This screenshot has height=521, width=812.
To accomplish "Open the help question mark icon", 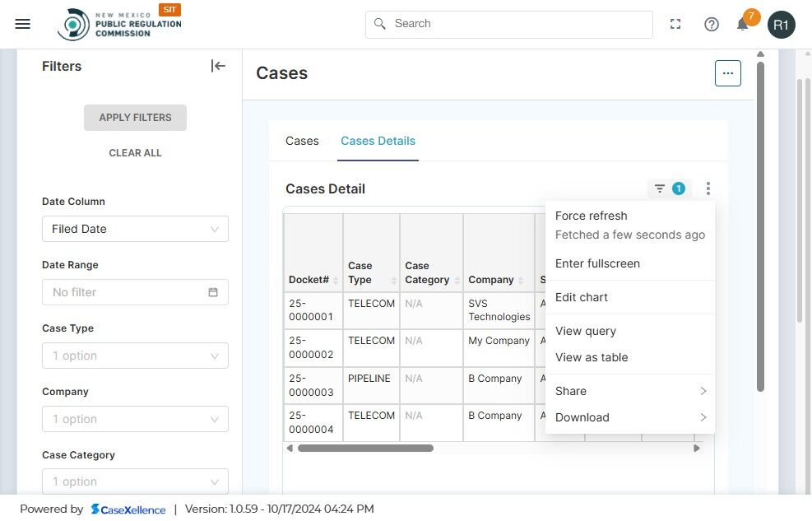I will click(711, 25).
